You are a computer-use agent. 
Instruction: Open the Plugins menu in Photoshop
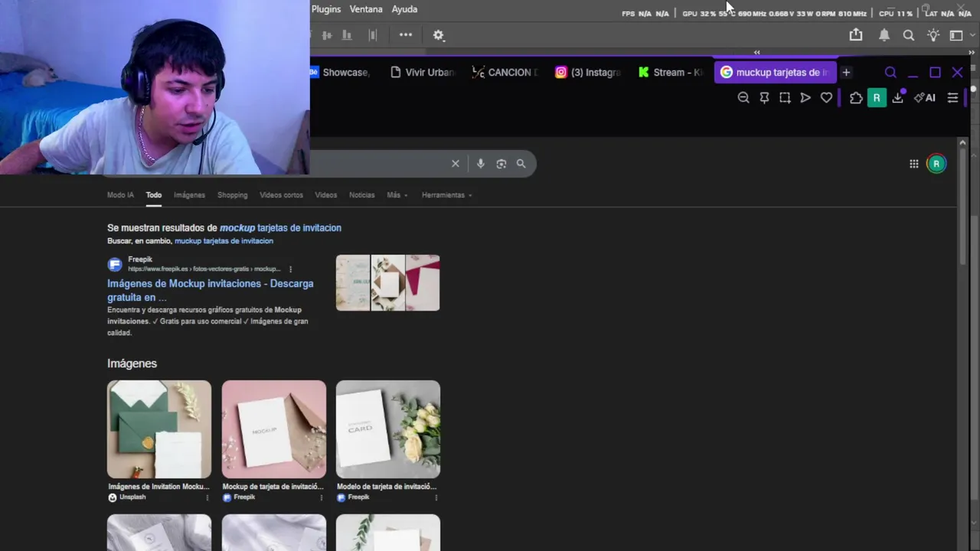click(x=326, y=9)
